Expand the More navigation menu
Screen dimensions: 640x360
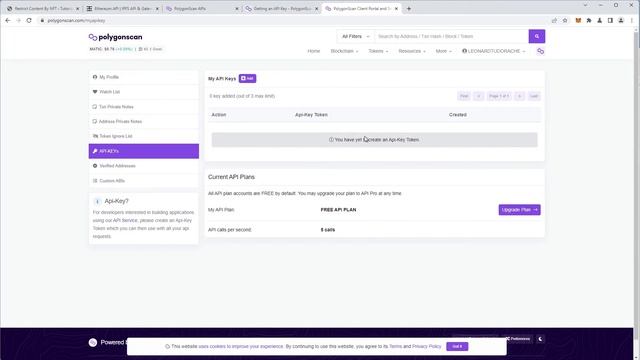pyautogui.click(x=443, y=51)
